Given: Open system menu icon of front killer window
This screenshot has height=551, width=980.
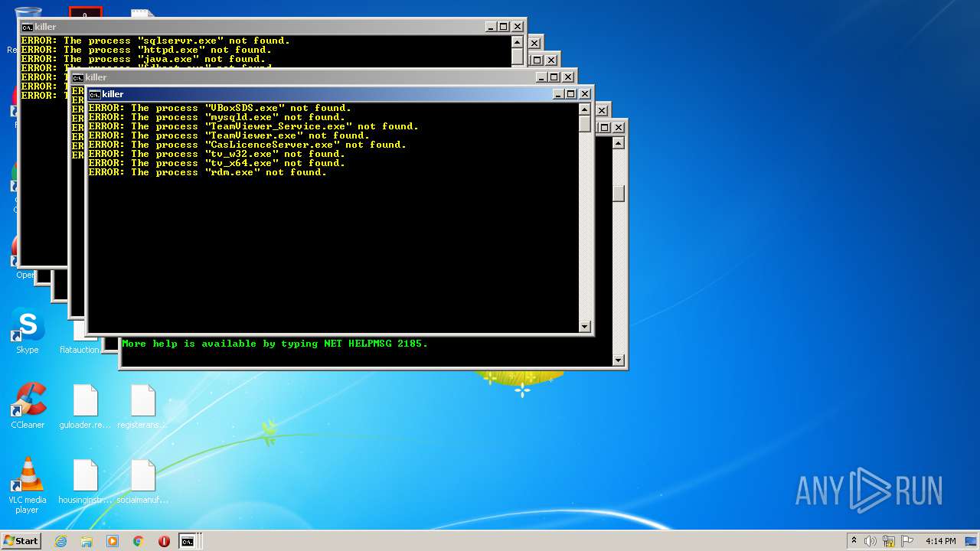Looking at the screenshot, I should pyautogui.click(x=94, y=94).
